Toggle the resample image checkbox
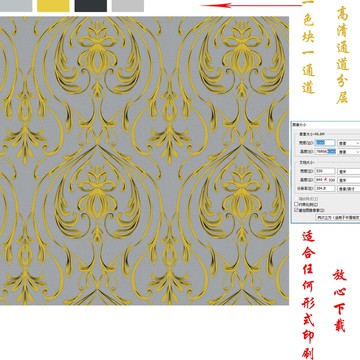Screen dimensions: 360x360 tap(296, 210)
